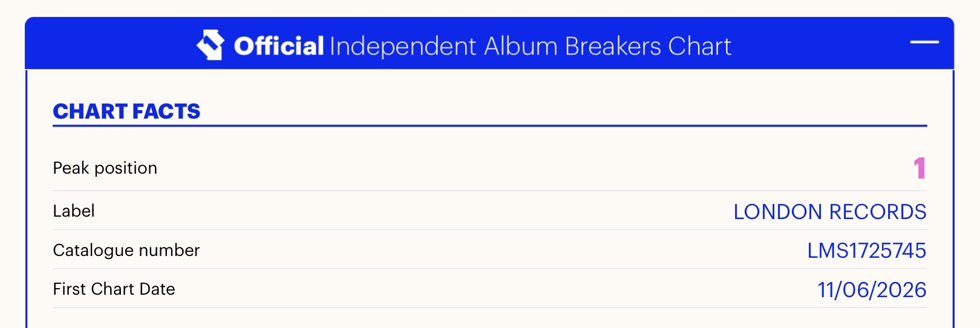980x328 pixels.
Task: Click the Catalogue number label text
Action: click(126, 250)
